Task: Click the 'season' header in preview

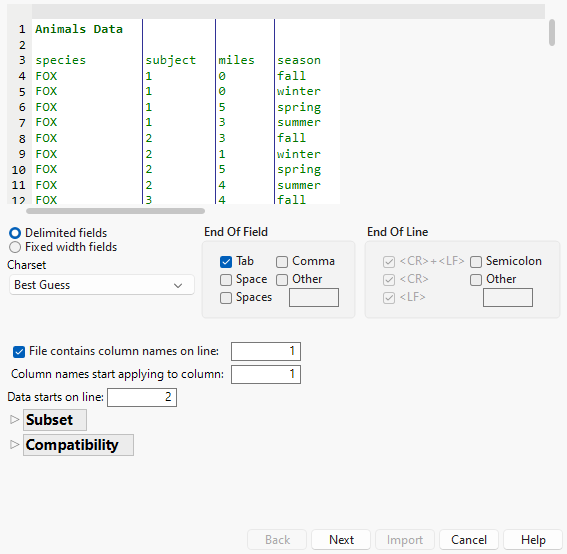Action: pyautogui.click(x=299, y=60)
